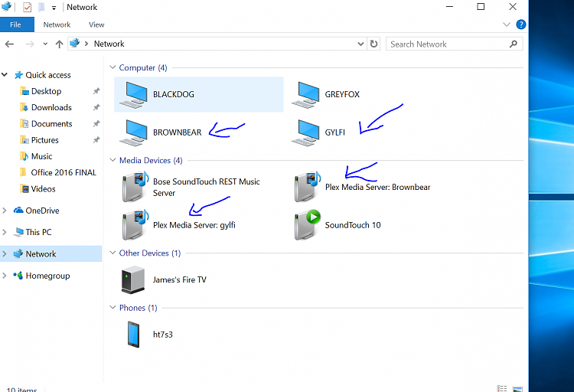Select the Bose SoundTouch REST Music Server icon
Screen dimensions: 574x392
[135, 188]
